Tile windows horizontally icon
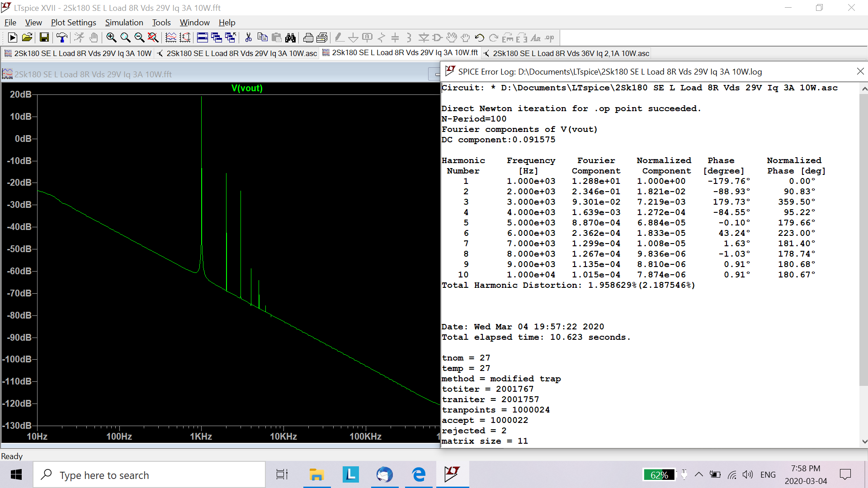Image resolution: width=868 pixels, height=488 pixels. click(x=203, y=38)
